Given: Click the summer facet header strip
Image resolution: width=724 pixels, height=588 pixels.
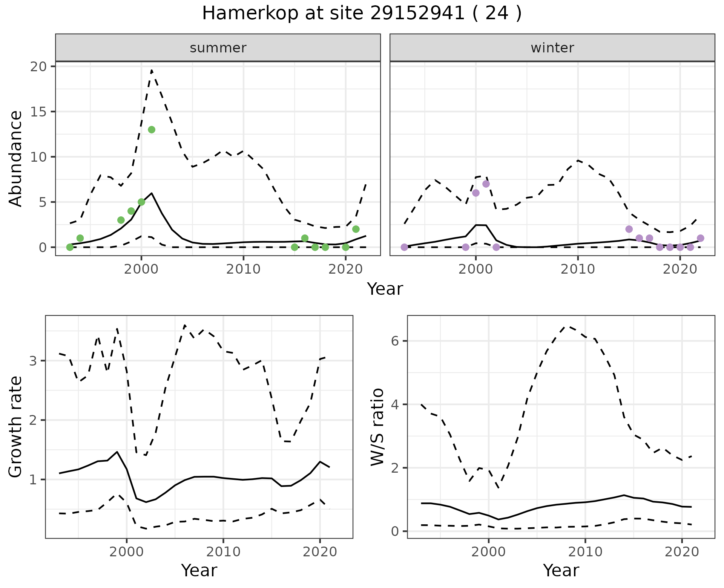Looking at the screenshot, I should pyautogui.click(x=218, y=48).
